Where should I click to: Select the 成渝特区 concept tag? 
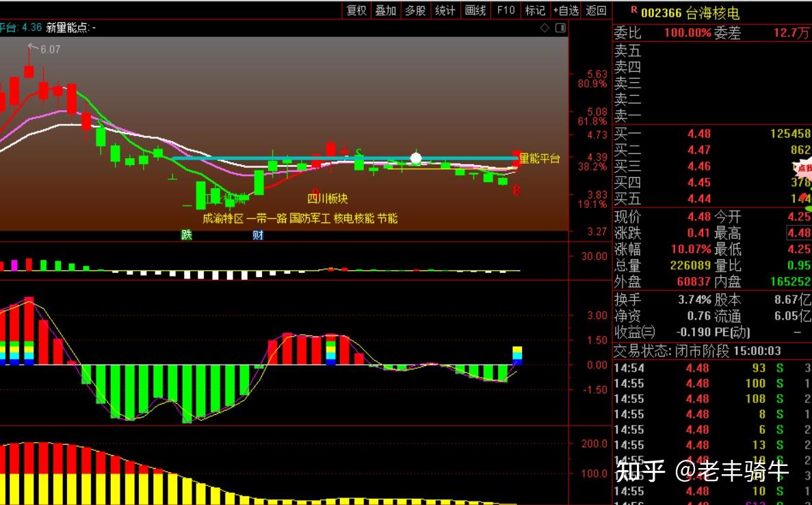pos(223,218)
